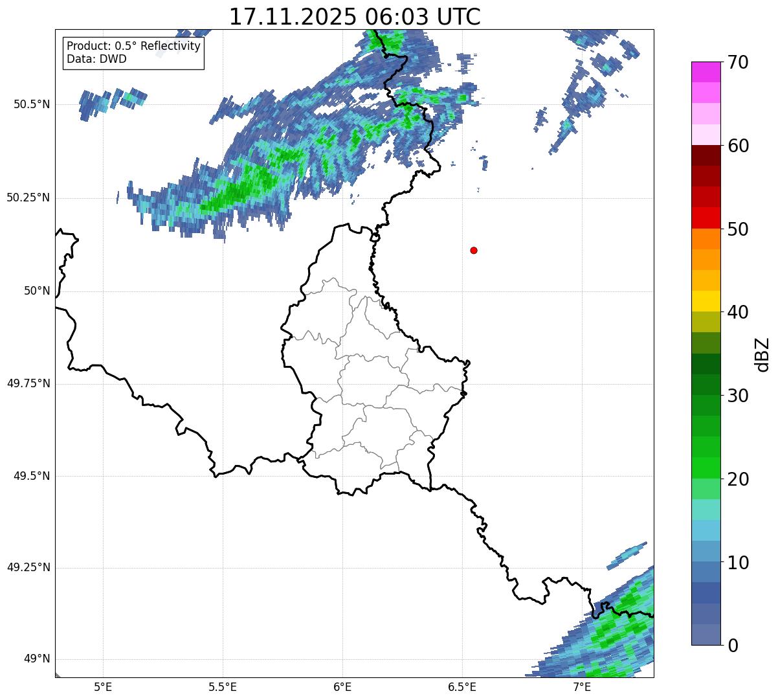Click the latitude label 49.75°N
Screen dimensions: 778x700
point(28,383)
